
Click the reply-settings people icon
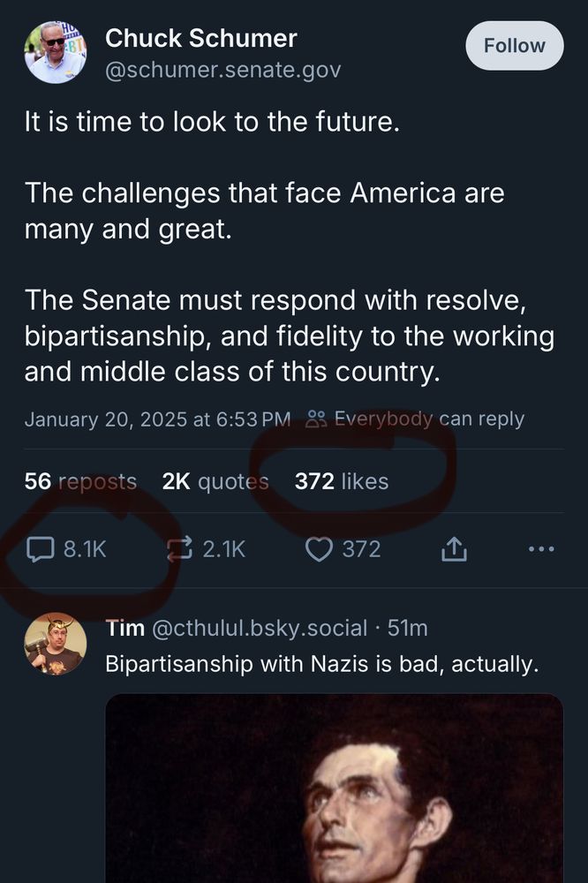[315, 419]
